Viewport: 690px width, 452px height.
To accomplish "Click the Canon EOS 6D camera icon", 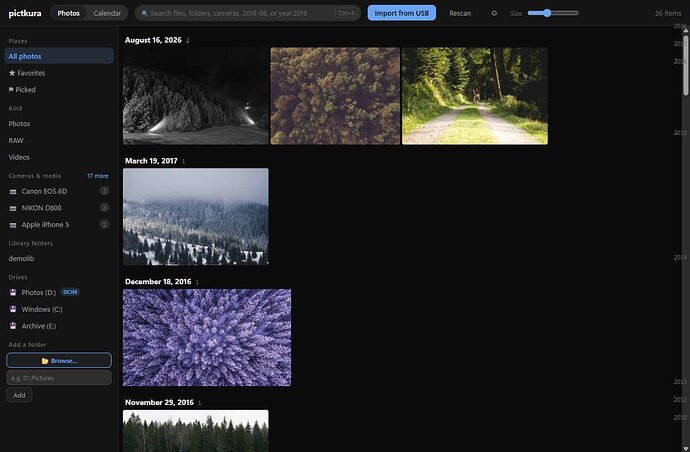I will pos(13,191).
